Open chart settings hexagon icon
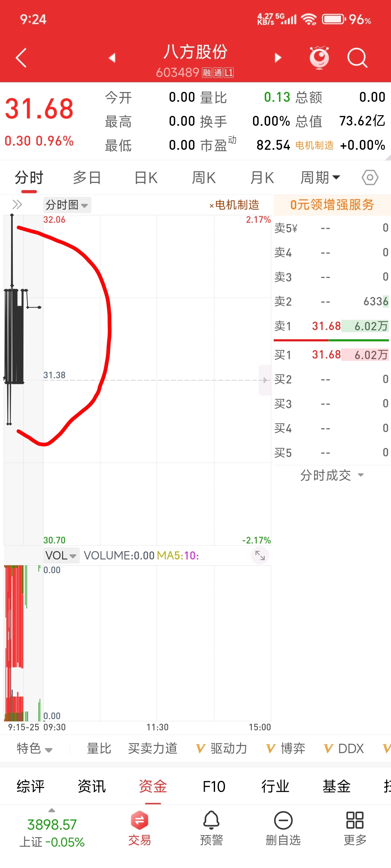Viewport: 391px width, 868px height. 370,177
